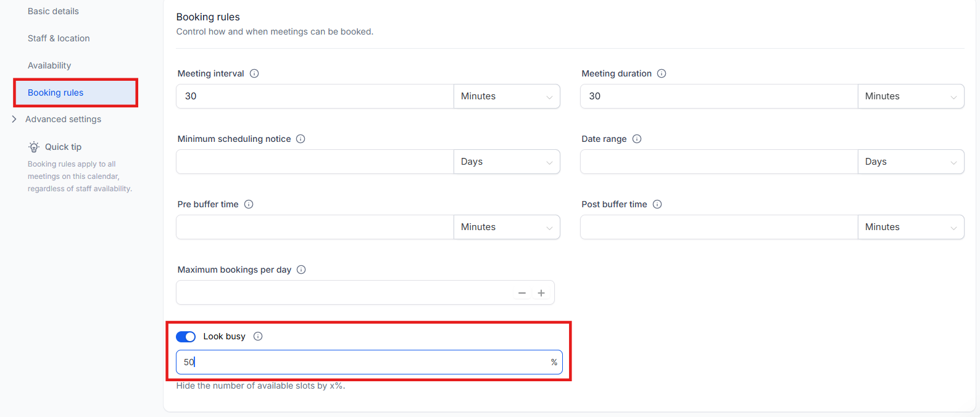Click info icon next to Date range

tap(637, 139)
